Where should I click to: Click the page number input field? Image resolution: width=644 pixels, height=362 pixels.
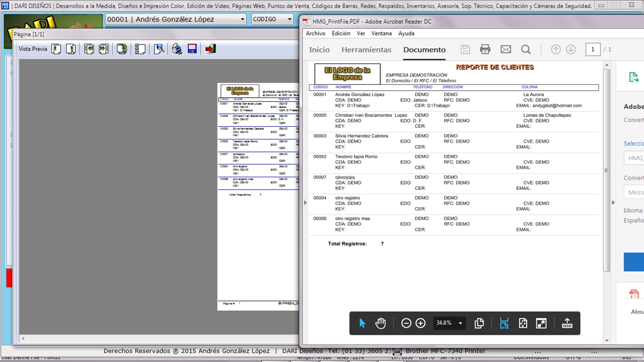click(x=593, y=50)
